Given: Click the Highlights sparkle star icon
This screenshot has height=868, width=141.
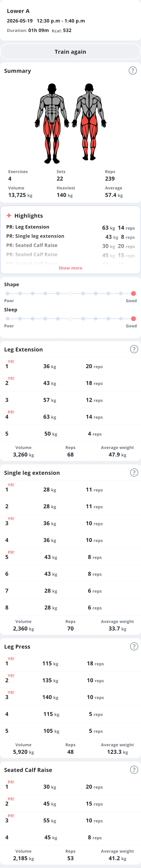Looking at the screenshot, I should [9, 215].
